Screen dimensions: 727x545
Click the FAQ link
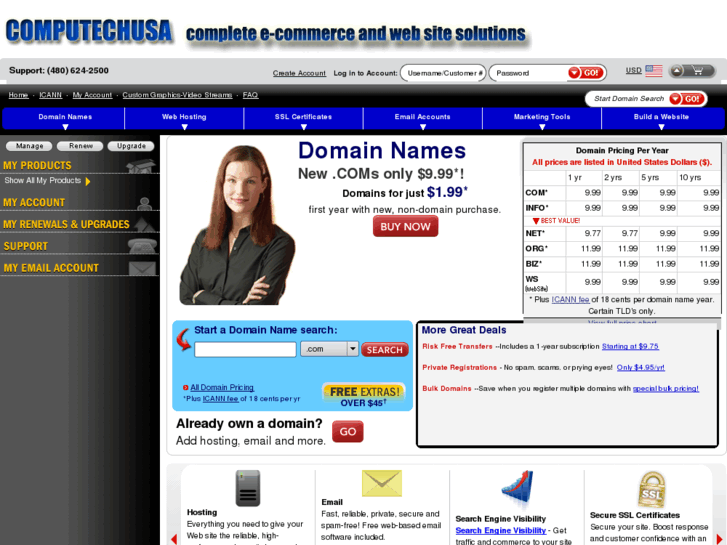[250, 95]
